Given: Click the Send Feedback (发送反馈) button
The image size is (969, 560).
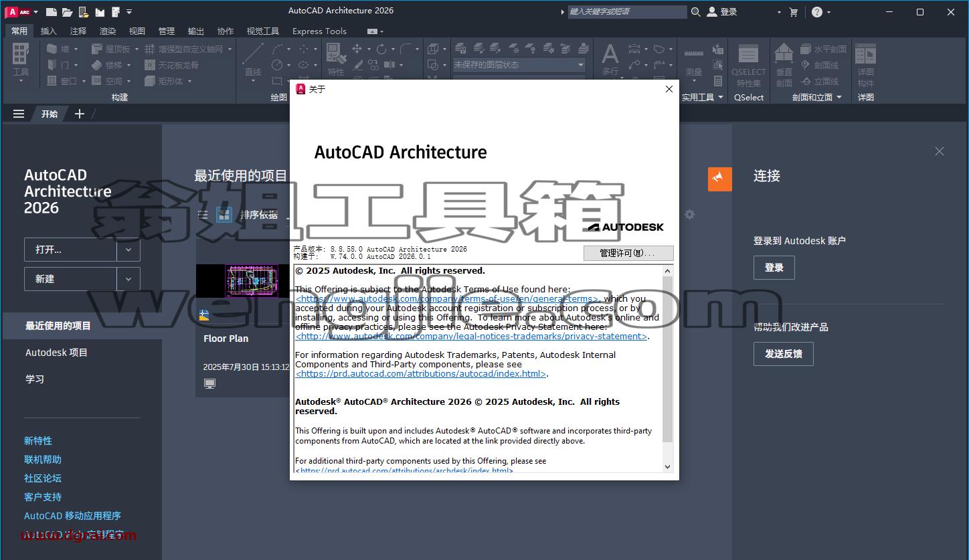Looking at the screenshot, I should point(784,353).
